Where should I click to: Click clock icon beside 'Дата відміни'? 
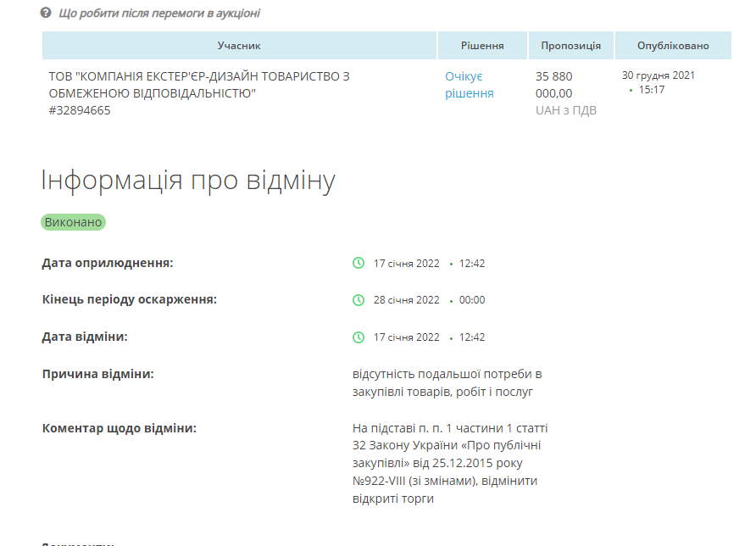coord(359,337)
